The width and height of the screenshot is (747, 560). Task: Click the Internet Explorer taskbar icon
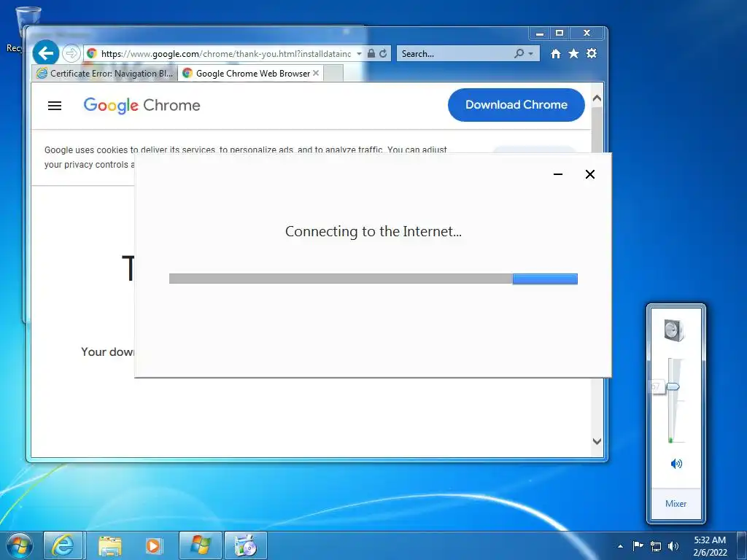63,545
